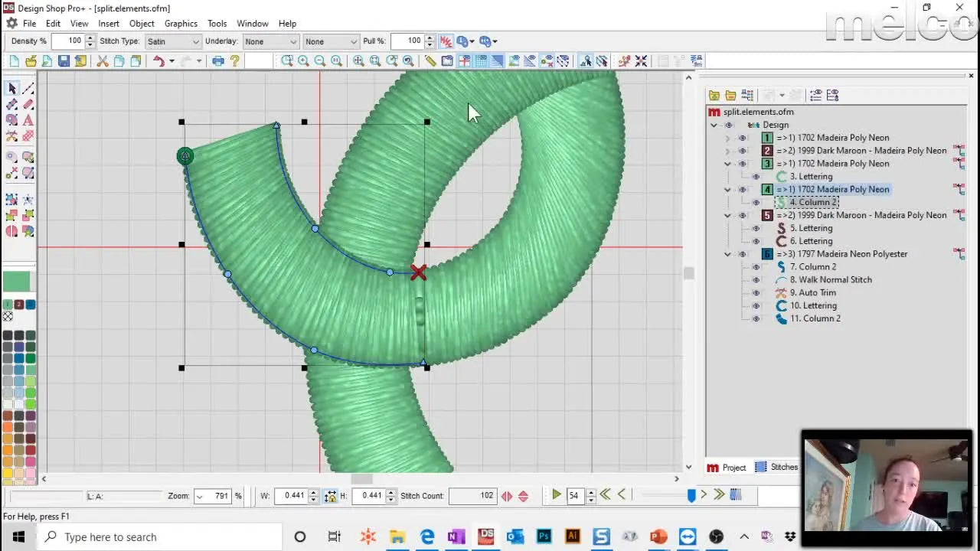Viewport: 980px width, 551px height.
Task: Click the Undo arrow icon
Action: click(x=161, y=61)
